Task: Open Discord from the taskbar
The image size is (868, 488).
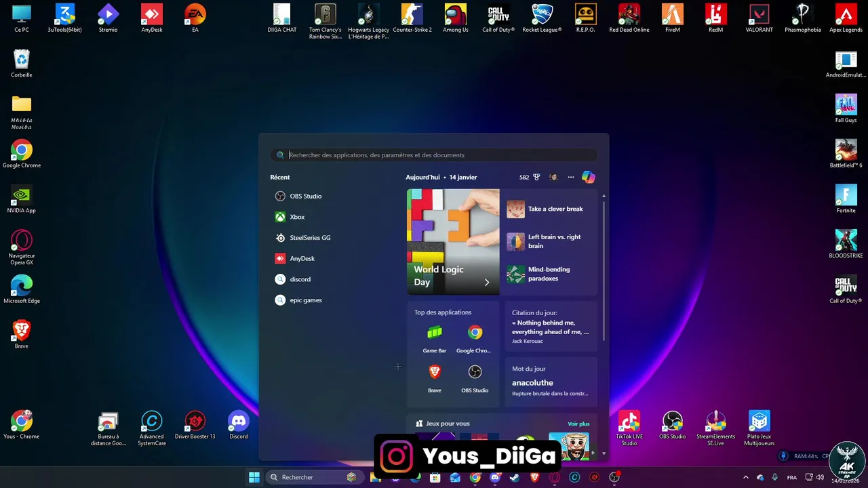Action: [495, 477]
